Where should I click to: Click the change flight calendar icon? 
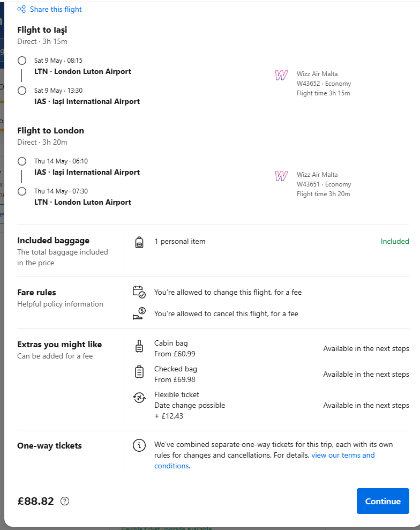[139, 292]
